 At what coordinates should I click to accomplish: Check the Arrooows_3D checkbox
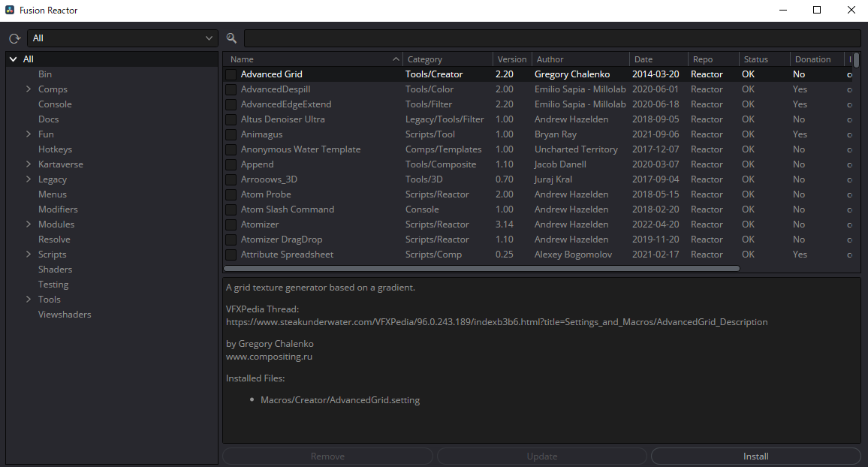coord(231,179)
